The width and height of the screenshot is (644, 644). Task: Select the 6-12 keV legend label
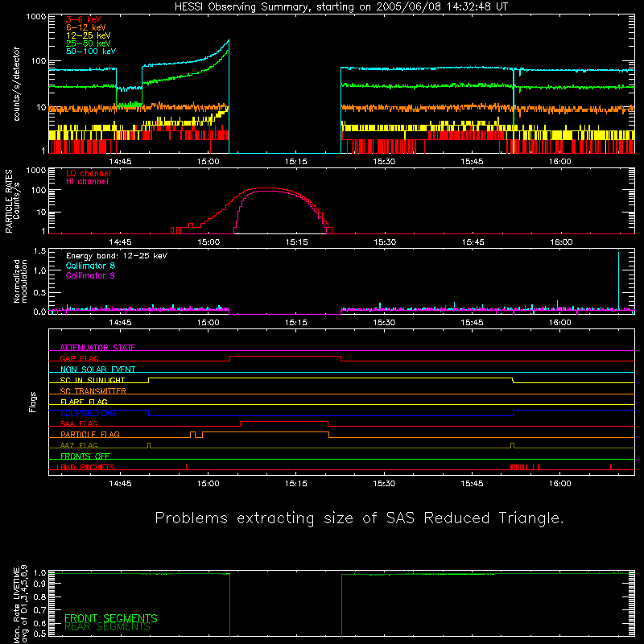(x=86, y=27)
